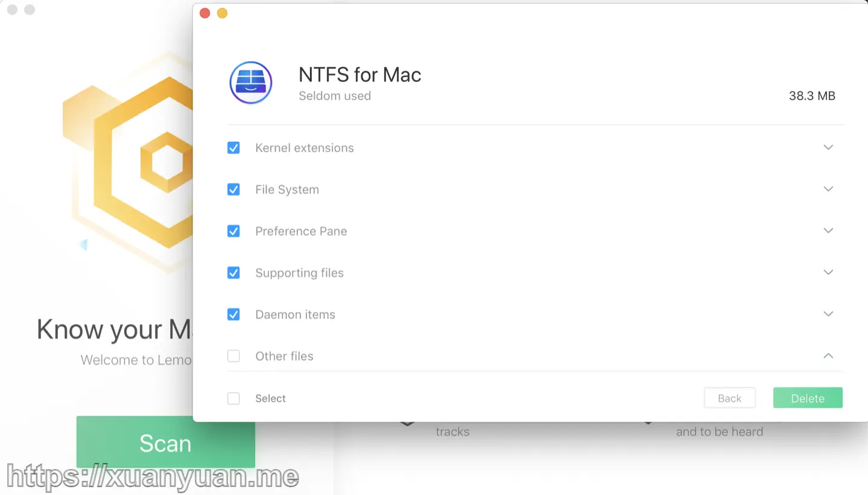Click the Scan button in Lemon window
Image resolution: width=868 pixels, height=495 pixels.
tap(165, 443)
